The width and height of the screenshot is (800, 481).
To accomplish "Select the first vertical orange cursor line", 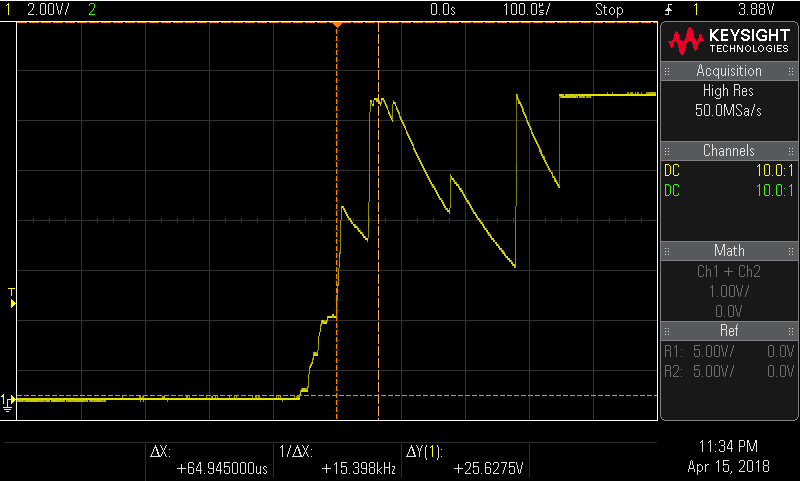I will point(337,250).
